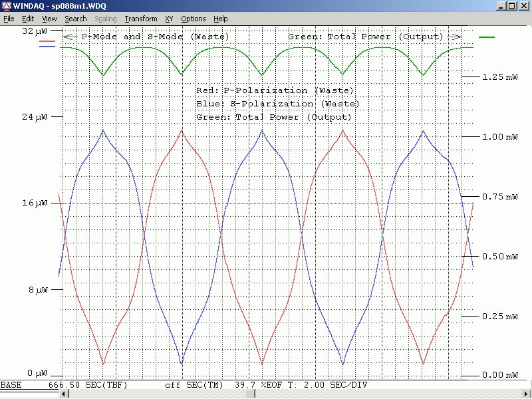Open the XY menu
Screen dimensions: 532x399
[x=169, y=19]
